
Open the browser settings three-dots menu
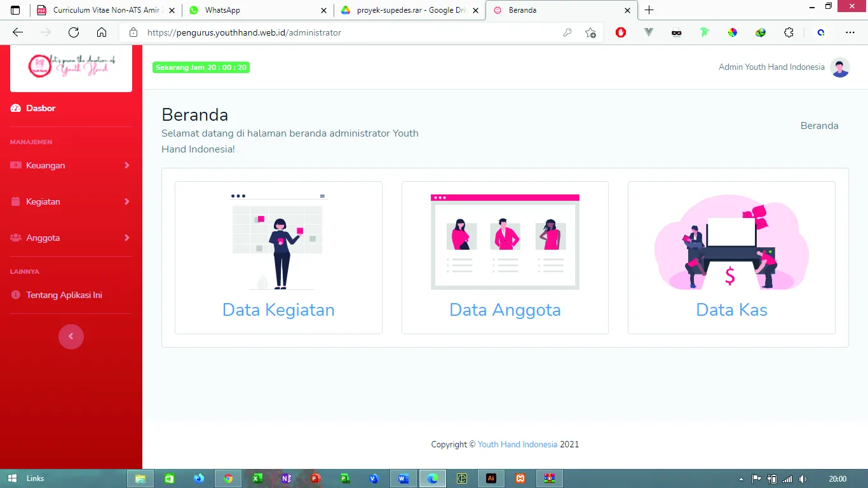click(x=850, y=32)
